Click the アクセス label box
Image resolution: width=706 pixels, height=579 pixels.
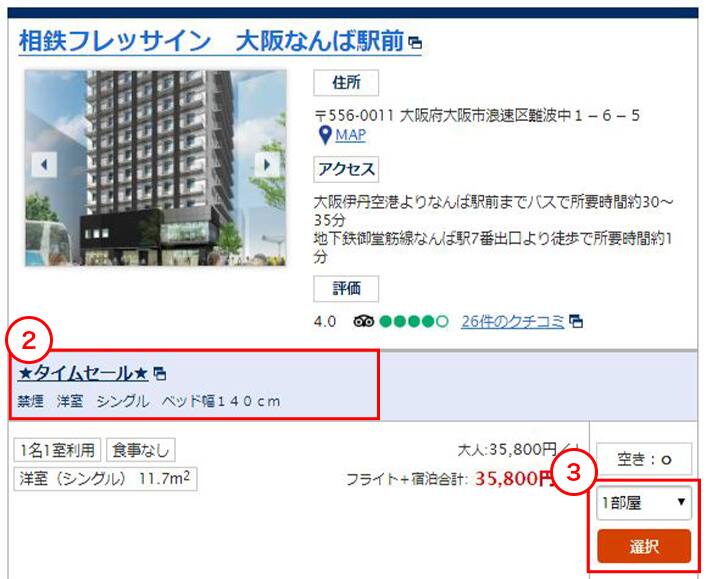(x=346, y=169)
